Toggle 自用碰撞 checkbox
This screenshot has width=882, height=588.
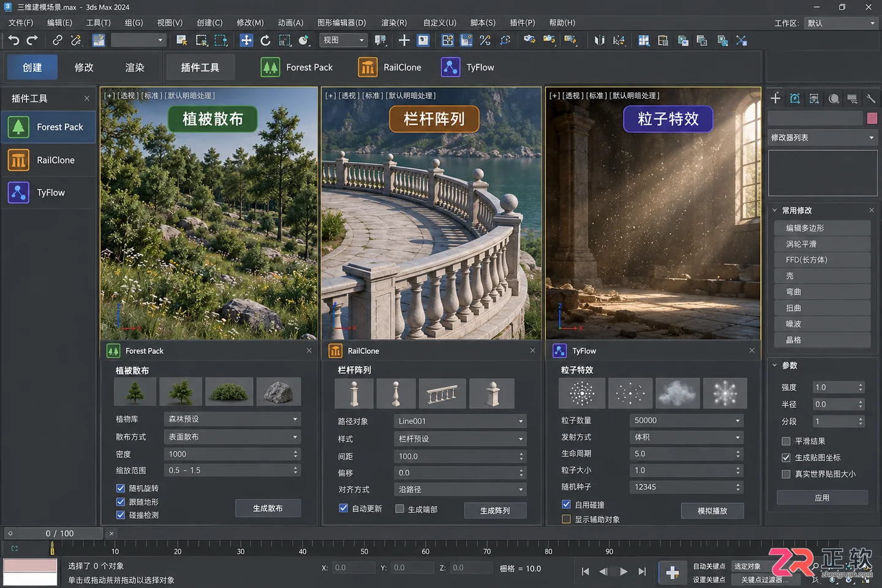click(x=567, y=505)
